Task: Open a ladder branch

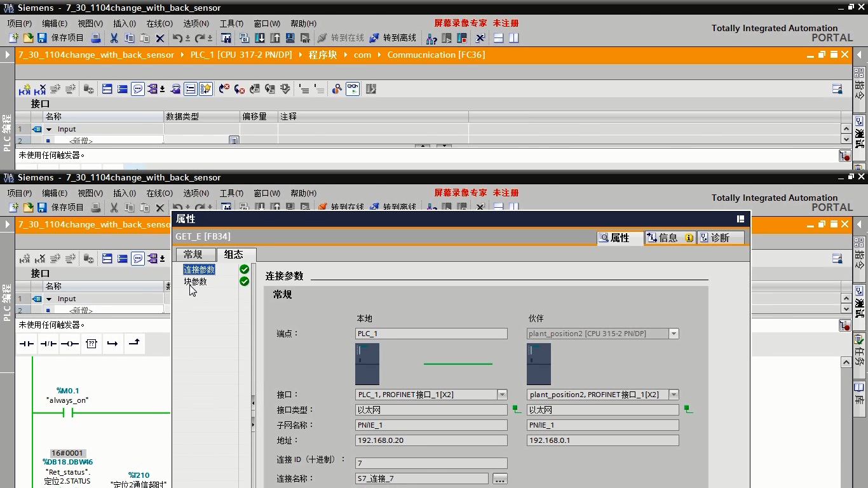Action: pos(112,344)
